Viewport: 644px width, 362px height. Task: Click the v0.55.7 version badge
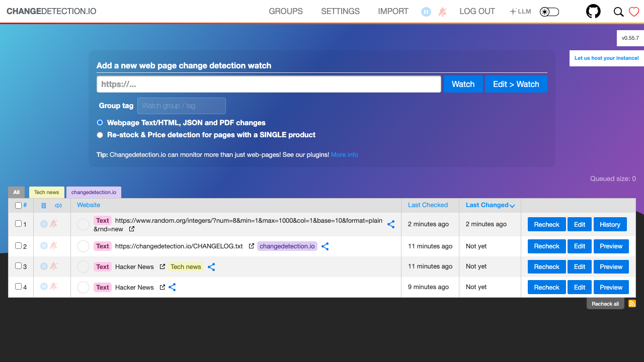(x=630, y=38)
